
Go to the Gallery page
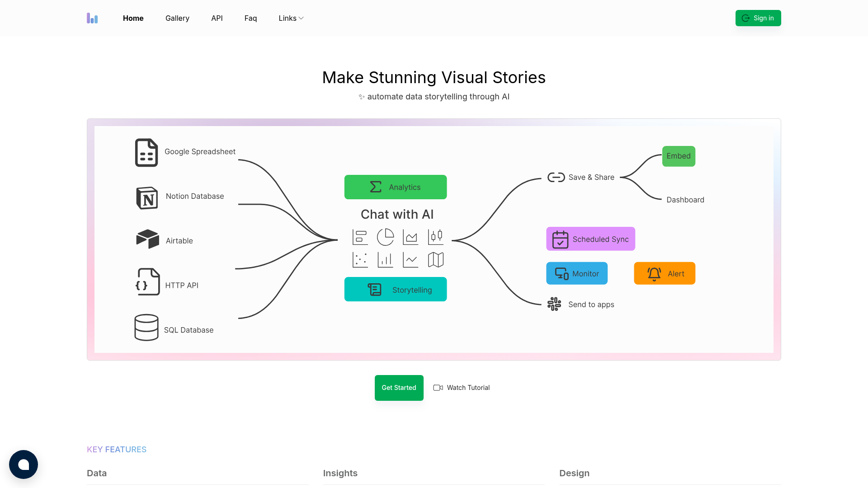click(177, 18)
